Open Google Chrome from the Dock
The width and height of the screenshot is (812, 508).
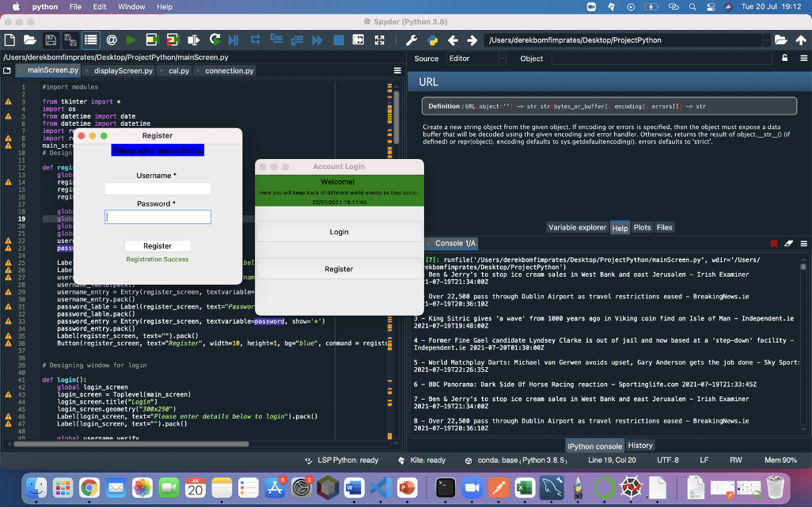point(89,487)
